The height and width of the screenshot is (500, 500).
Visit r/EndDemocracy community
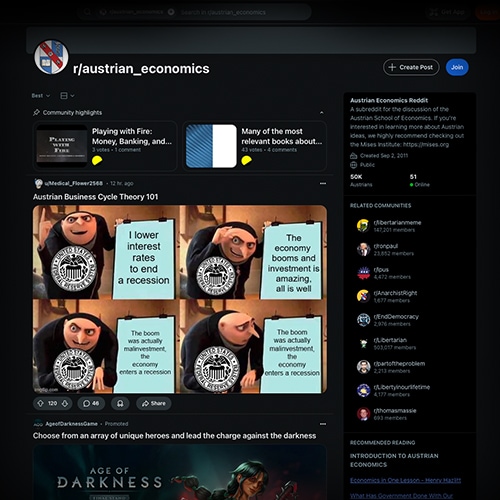[x=396, y=316]
